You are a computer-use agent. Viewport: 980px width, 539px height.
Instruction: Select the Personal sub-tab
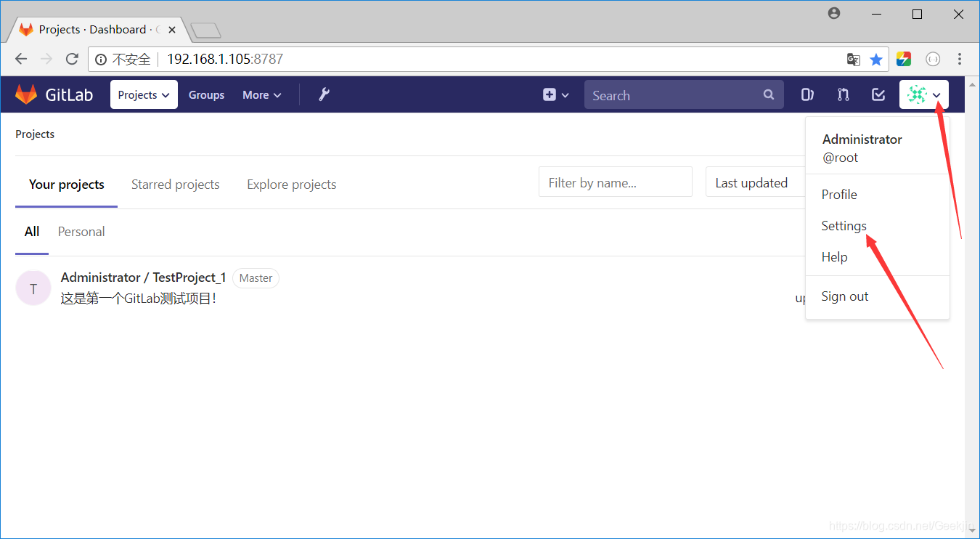point(81,231)
